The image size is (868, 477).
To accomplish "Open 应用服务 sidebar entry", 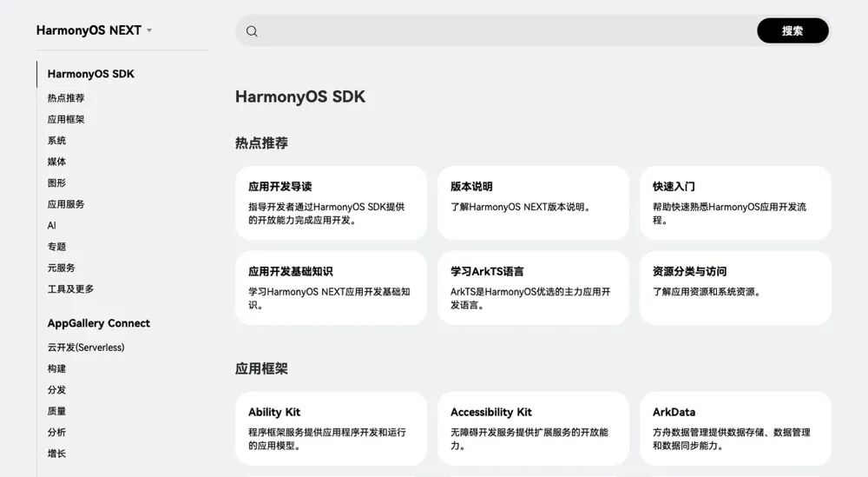I will click(66, 204).
